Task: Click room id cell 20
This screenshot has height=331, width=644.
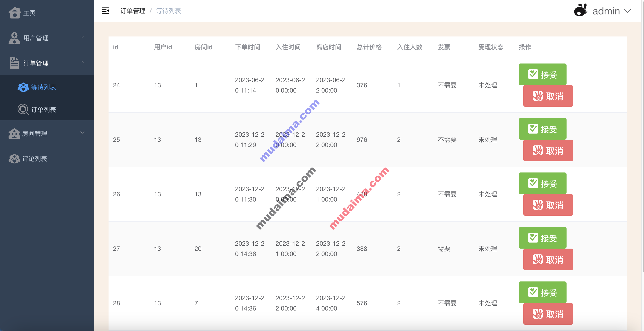Action: point(198,249)
